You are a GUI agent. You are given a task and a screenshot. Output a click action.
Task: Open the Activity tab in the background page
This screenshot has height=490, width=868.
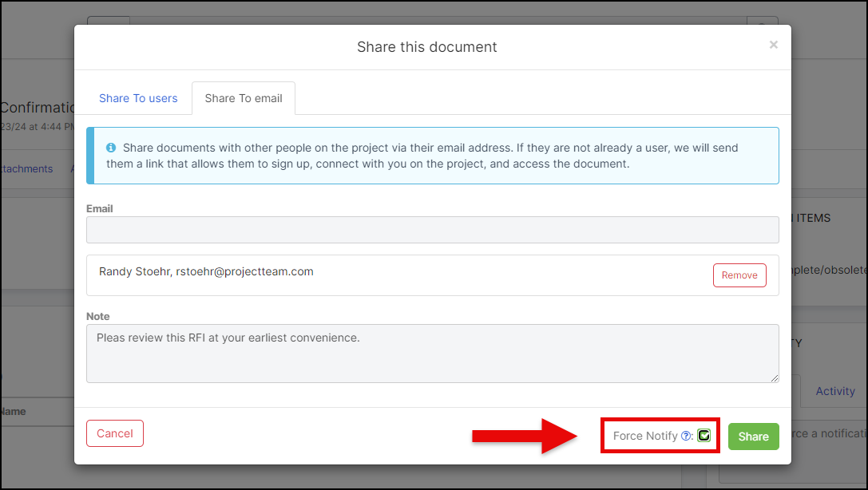834,391
